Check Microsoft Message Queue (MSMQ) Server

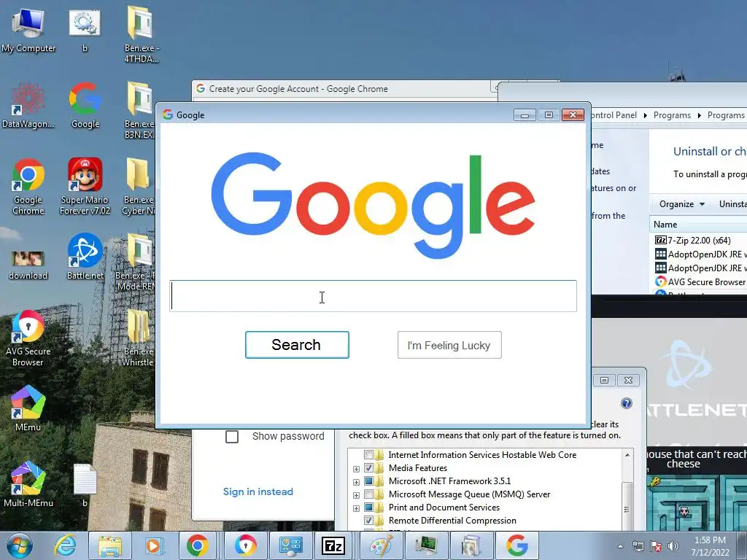click(368, 494)
